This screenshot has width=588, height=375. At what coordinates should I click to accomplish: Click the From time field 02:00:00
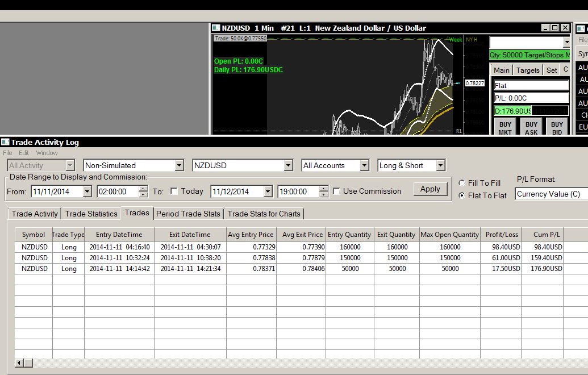(118, 191)
